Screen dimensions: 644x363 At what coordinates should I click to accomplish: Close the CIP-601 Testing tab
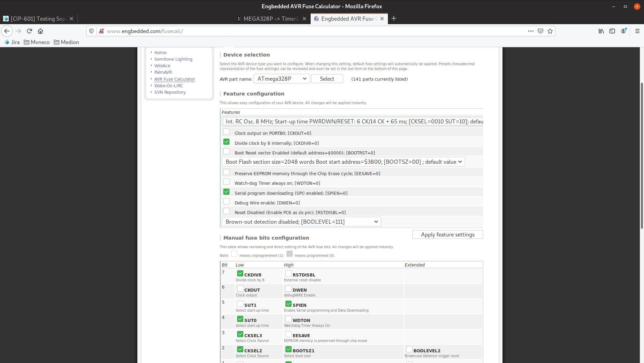(x=71, y=19)
